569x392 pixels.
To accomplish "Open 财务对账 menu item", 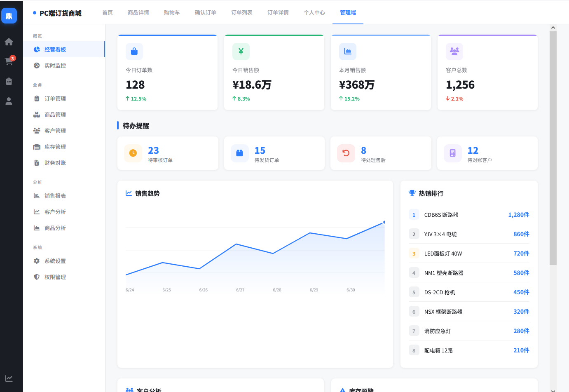I will [64, 163].
